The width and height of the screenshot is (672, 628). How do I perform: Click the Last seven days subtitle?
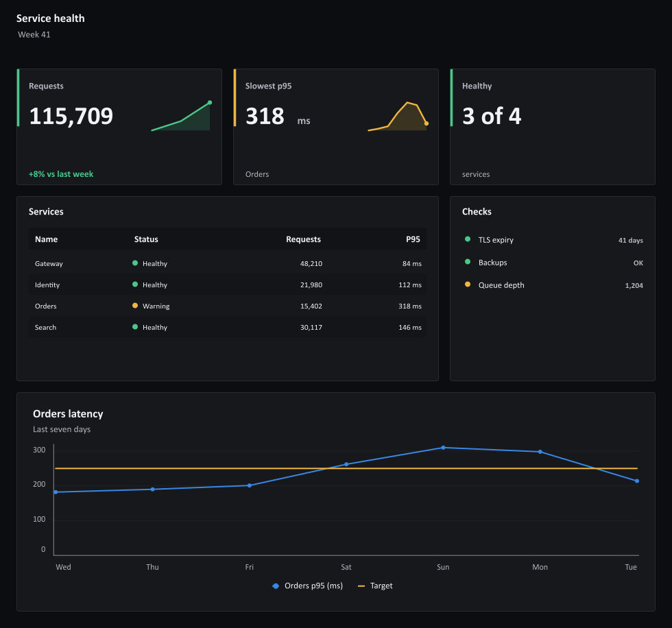point(62,429)
